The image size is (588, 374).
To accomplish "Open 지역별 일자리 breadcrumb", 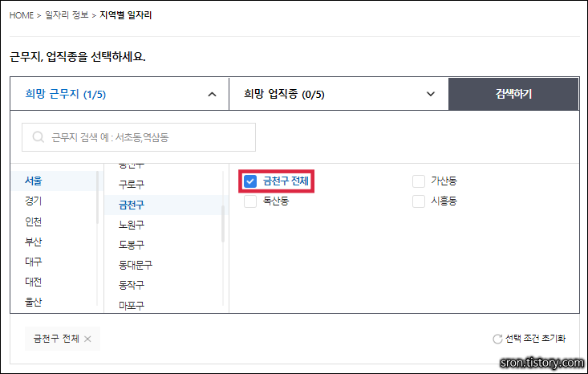I will (126, 15).
